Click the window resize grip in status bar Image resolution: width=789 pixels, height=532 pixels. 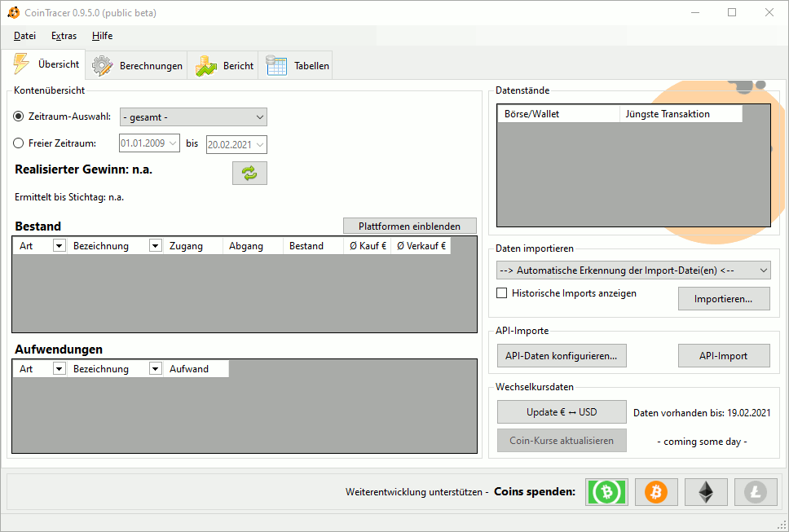[x=782, y=525]
